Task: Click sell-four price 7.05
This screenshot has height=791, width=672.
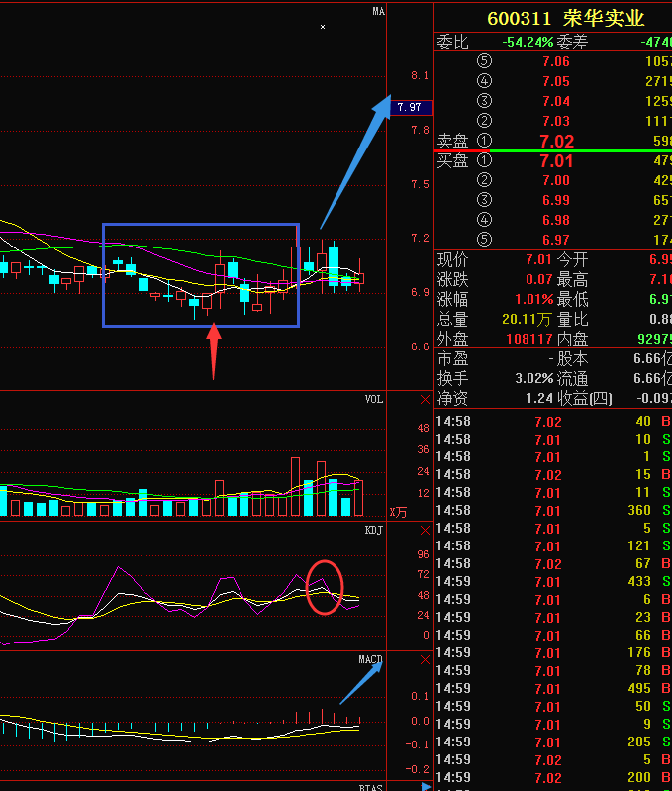Action: [x=556, y=81]
